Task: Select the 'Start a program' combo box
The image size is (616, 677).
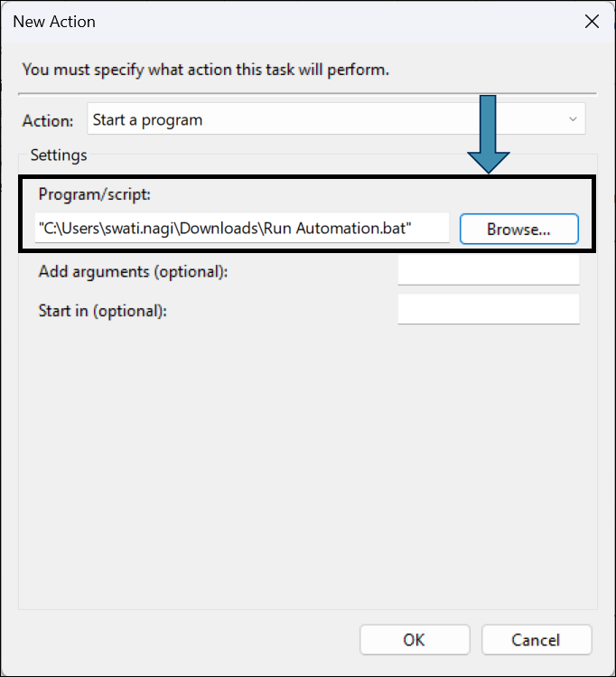Action: point(334,119)
